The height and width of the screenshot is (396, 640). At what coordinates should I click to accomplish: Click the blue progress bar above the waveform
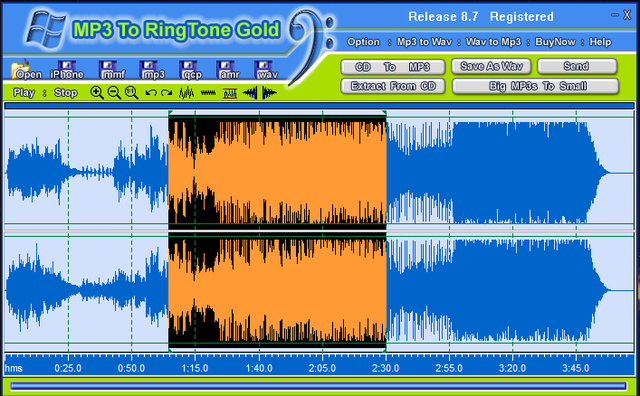tap(319, 106)
